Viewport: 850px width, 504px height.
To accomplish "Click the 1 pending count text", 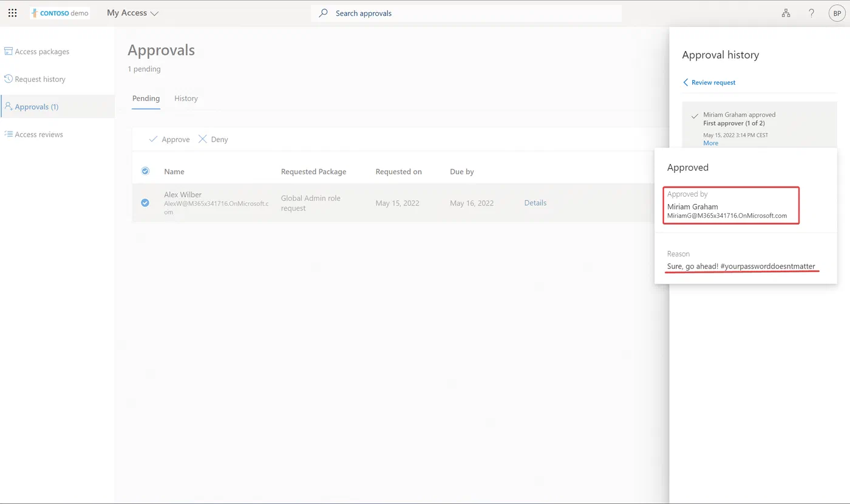I will [x=144, y=69].
